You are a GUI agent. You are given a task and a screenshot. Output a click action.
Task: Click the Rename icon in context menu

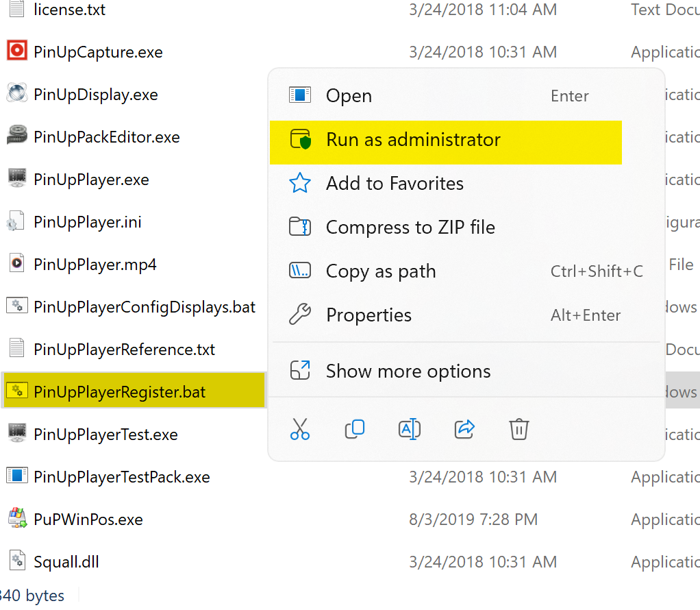coord(410,429)
